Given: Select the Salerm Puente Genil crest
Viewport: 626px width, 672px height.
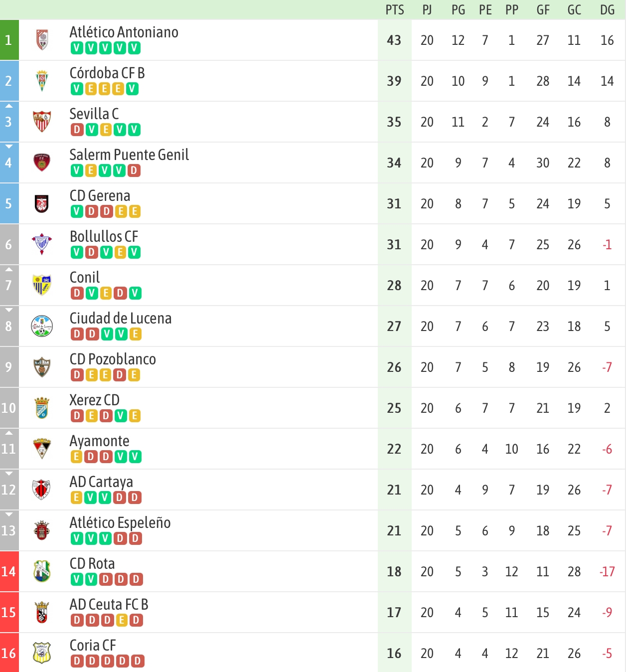Looking at the screenshot, I should click(x=42, y=163).
